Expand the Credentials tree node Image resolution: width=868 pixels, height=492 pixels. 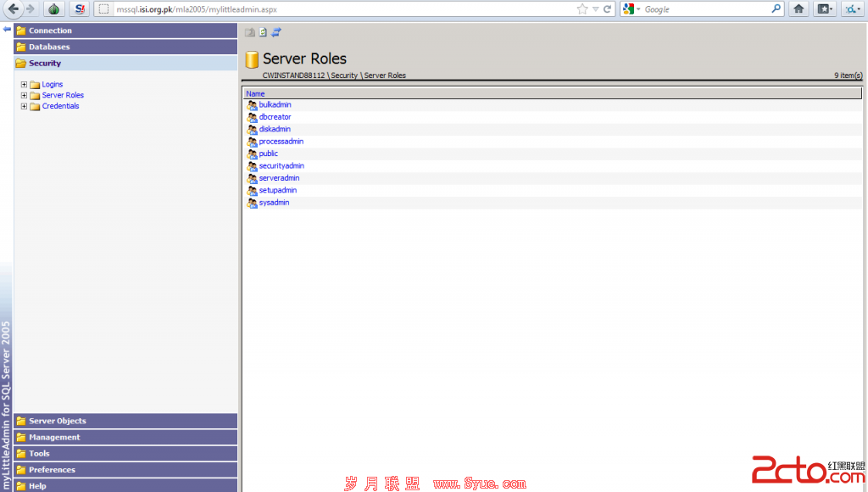pos(24,106)
